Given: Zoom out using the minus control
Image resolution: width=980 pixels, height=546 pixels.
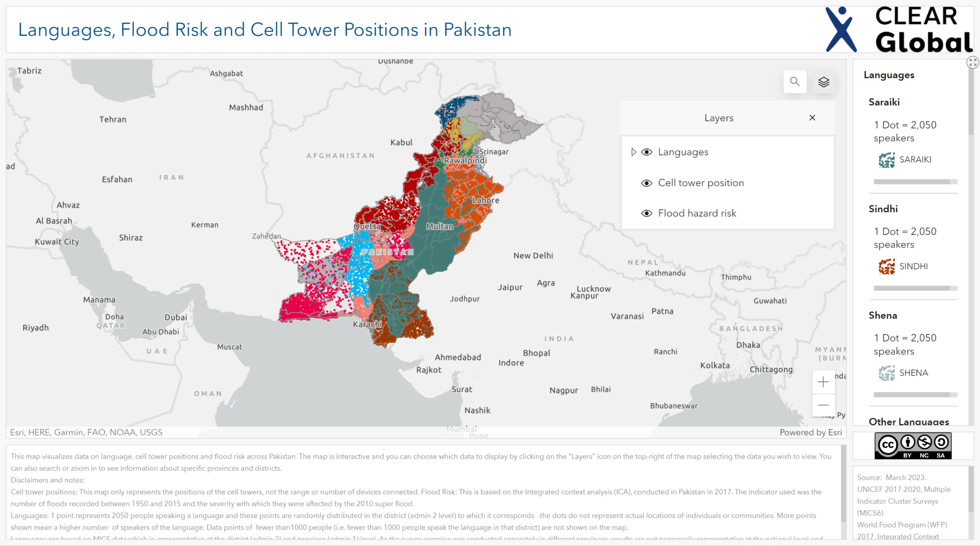Looking at the screenshot, I should point(823,405).
